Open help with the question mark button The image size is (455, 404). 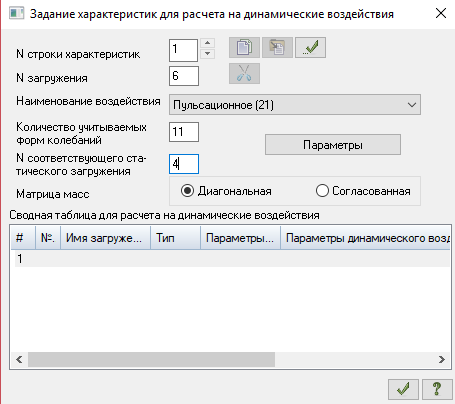click(437, 389)
